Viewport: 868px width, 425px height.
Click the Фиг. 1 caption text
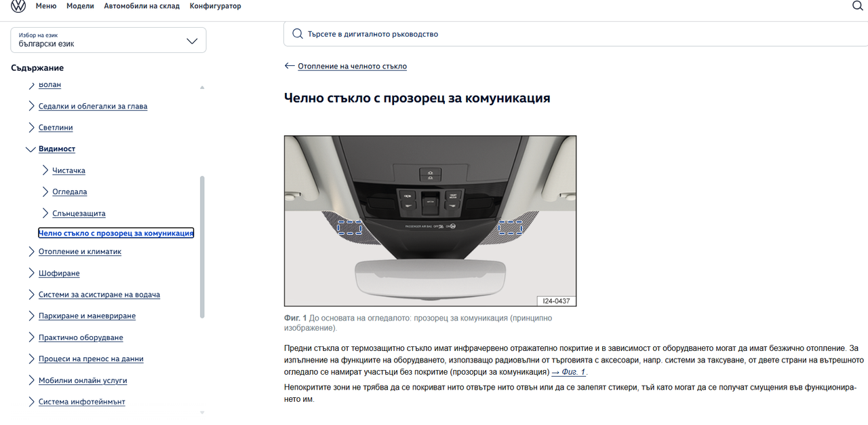(418, 322)
